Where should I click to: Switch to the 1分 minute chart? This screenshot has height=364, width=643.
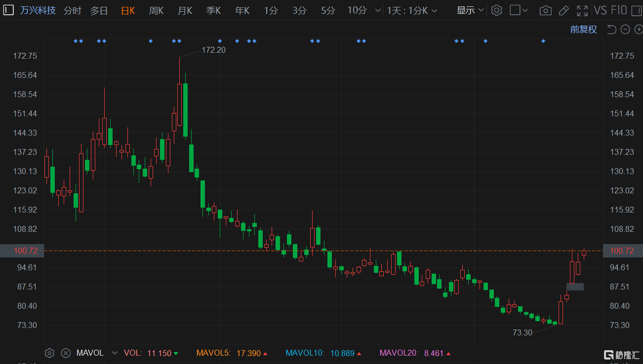coord(271,10)
